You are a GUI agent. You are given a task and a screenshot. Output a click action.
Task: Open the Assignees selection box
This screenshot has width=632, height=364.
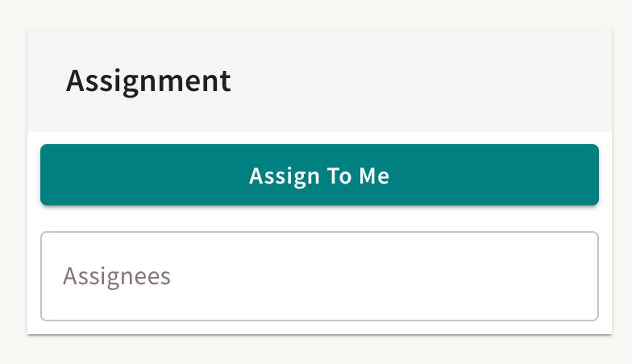click(x=319, y=276)
